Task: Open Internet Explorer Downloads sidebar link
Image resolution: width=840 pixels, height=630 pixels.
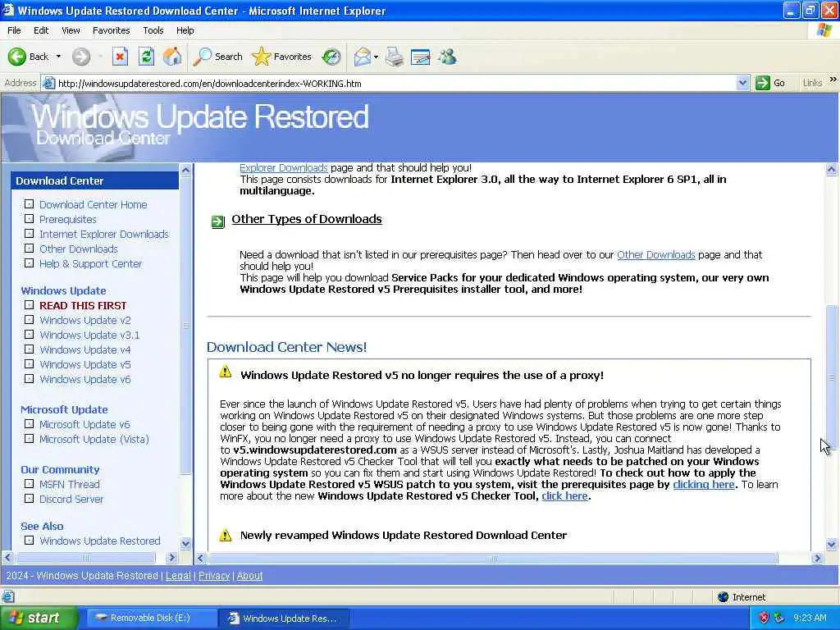Action: click(x=104, y=234)
